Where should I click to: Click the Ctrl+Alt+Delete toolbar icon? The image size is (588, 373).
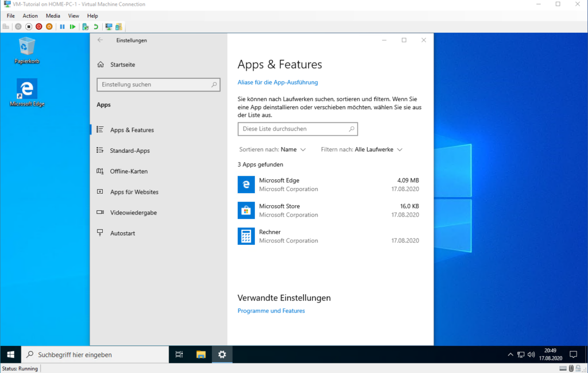coord(6,26)
